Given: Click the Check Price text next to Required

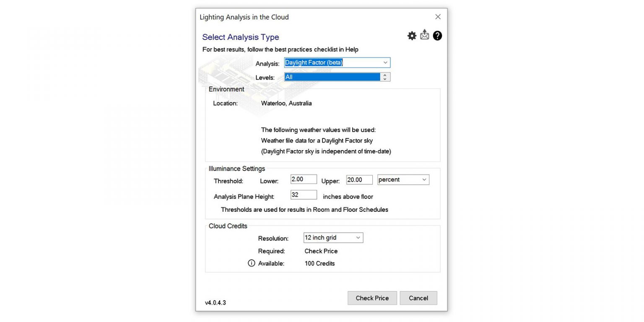Looking at the screenshot, I should coord(321,251).
